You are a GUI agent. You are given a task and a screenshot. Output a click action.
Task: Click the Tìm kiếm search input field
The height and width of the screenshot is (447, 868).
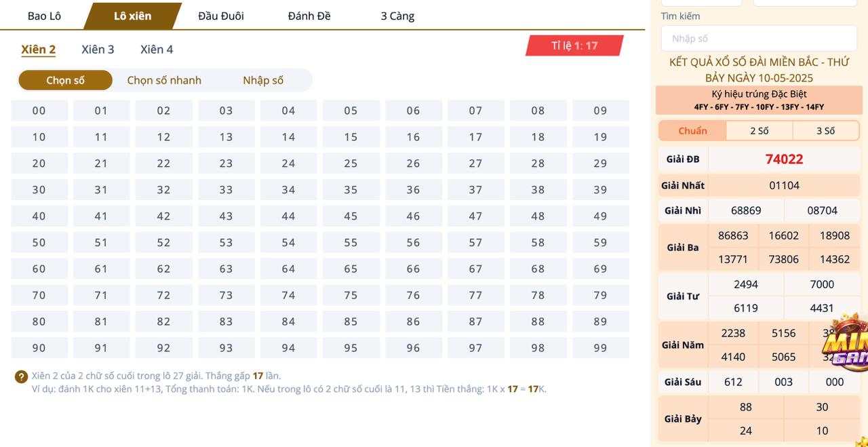click(x=759, y=39)
